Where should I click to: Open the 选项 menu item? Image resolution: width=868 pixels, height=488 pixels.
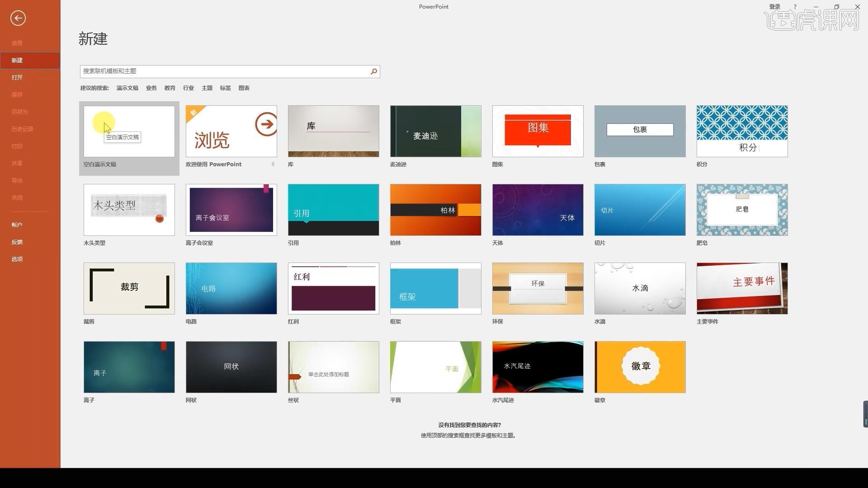tap(17, 259)
